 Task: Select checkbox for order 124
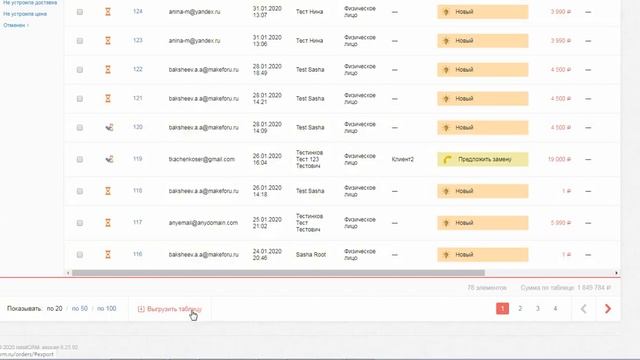pos(80,12)
